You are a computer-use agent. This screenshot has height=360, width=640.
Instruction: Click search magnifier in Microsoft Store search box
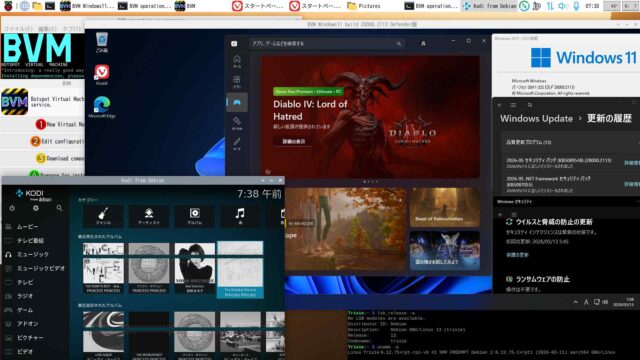coord(399,43)
